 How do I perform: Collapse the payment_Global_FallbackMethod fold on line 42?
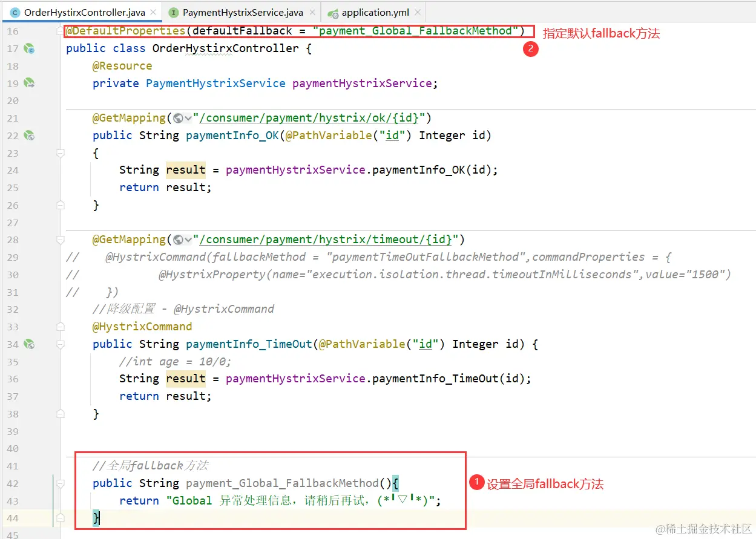tap(60, 483)
